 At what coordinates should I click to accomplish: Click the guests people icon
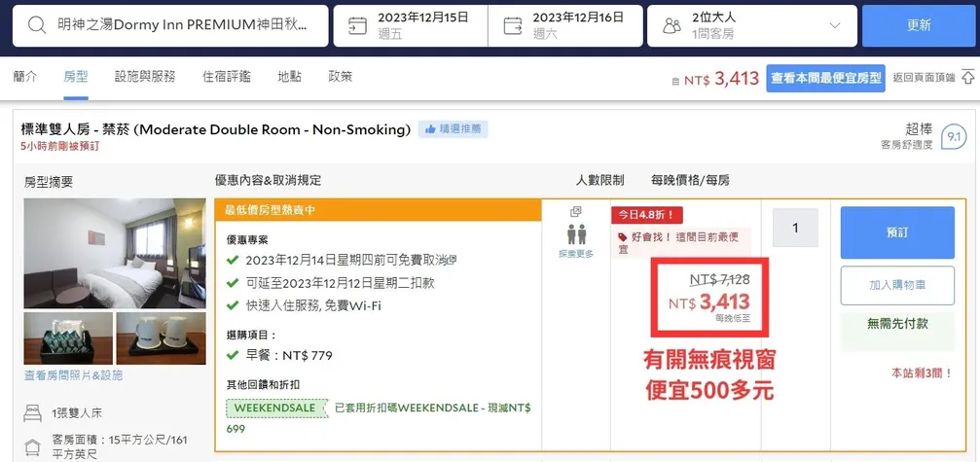pos(671,26)
